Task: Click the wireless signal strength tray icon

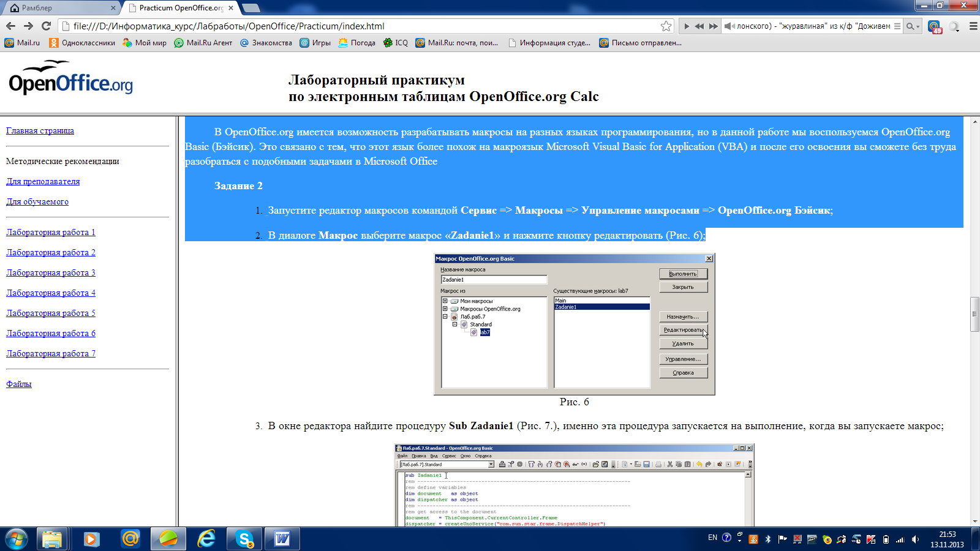Action: point(900,539)
